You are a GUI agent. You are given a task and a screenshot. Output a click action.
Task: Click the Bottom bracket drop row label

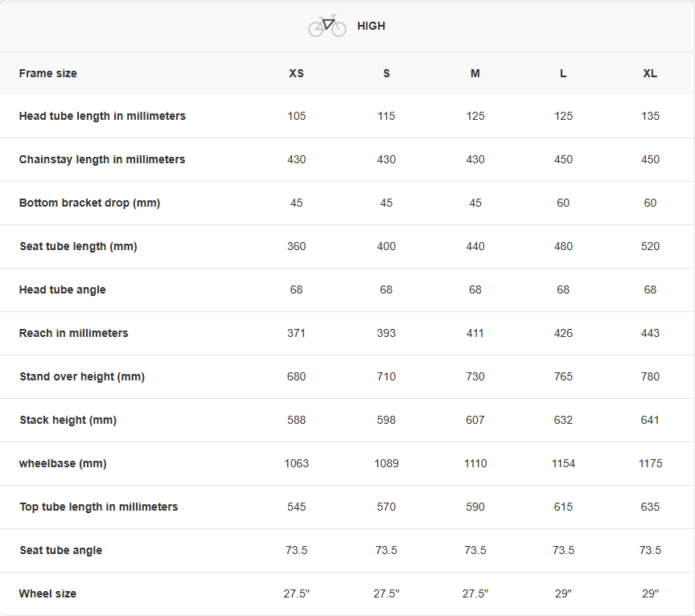pyautogui.click(x=89, y=203)
